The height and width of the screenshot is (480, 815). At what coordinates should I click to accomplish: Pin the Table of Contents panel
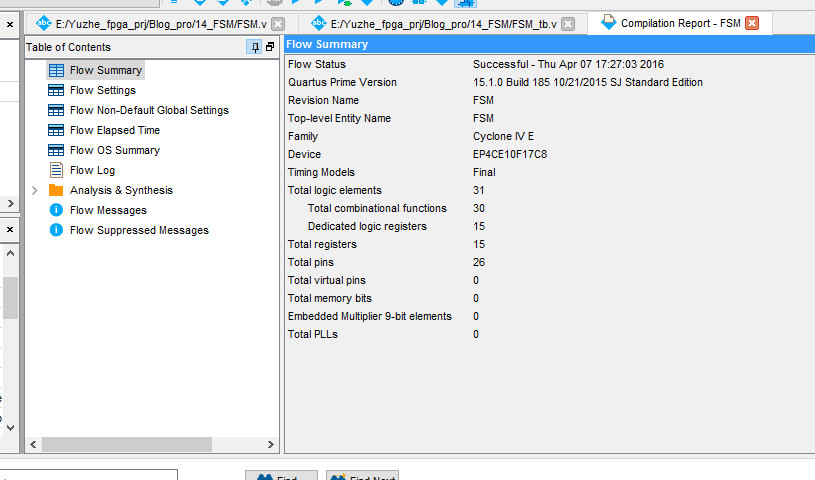(x=254, y=47)
